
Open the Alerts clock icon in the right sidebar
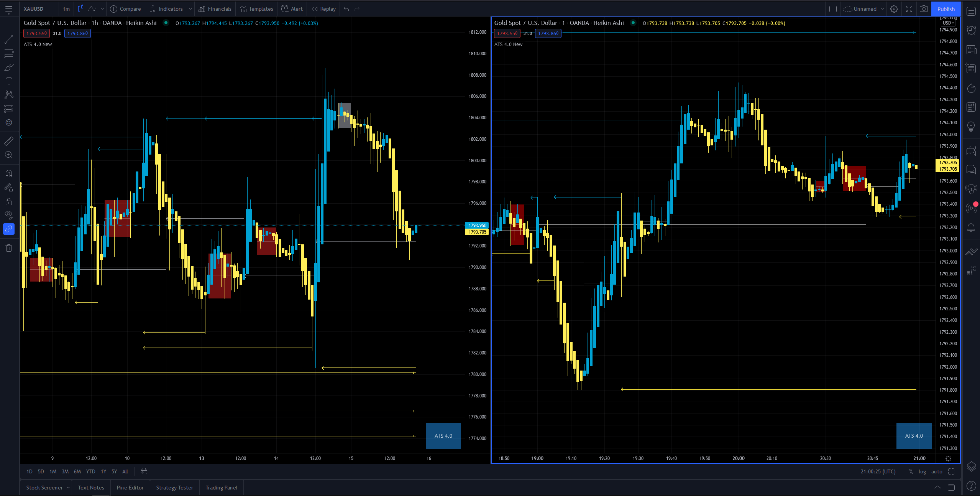(x=971, y=30)
